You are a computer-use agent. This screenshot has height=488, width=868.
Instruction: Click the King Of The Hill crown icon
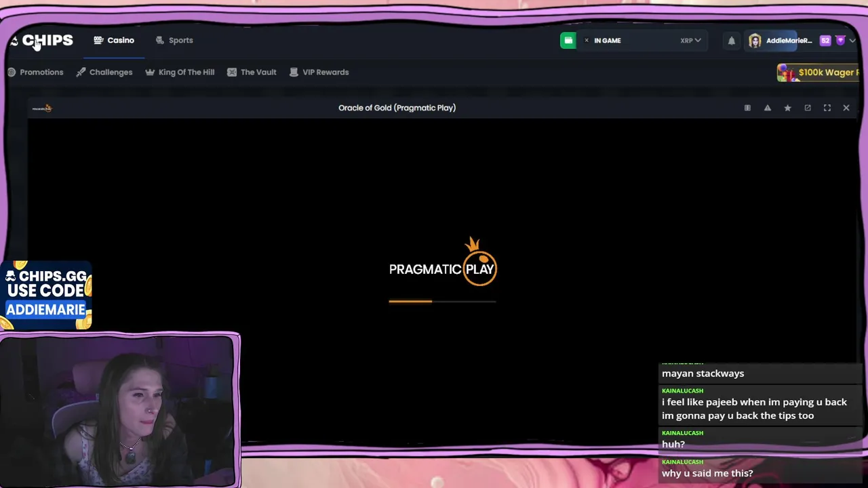tap(150, 72)
